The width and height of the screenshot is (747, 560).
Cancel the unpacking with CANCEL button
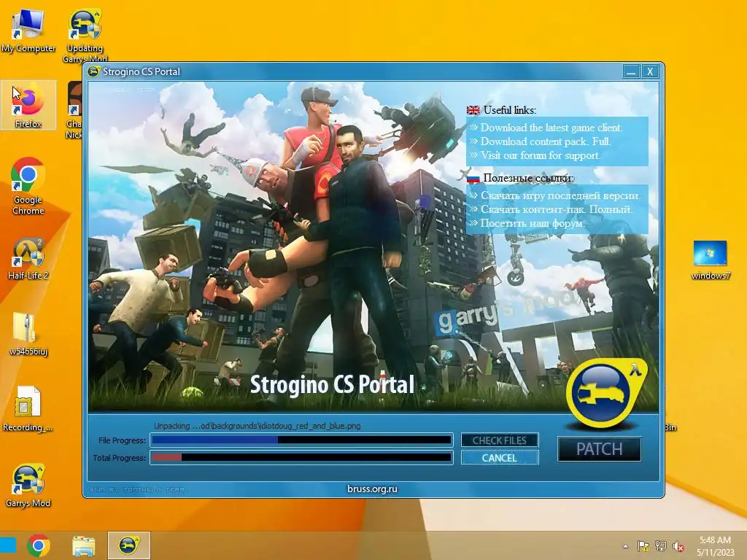tap(499, 458)
